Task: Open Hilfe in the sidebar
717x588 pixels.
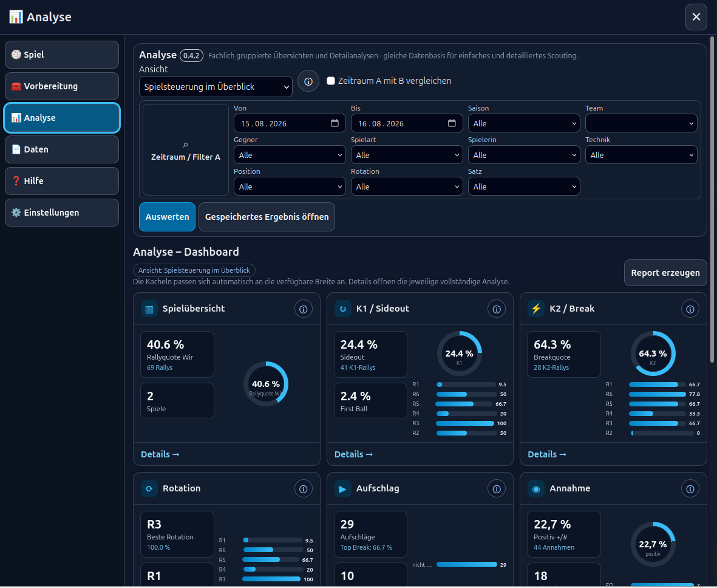Action: click(x=62, y=181)
